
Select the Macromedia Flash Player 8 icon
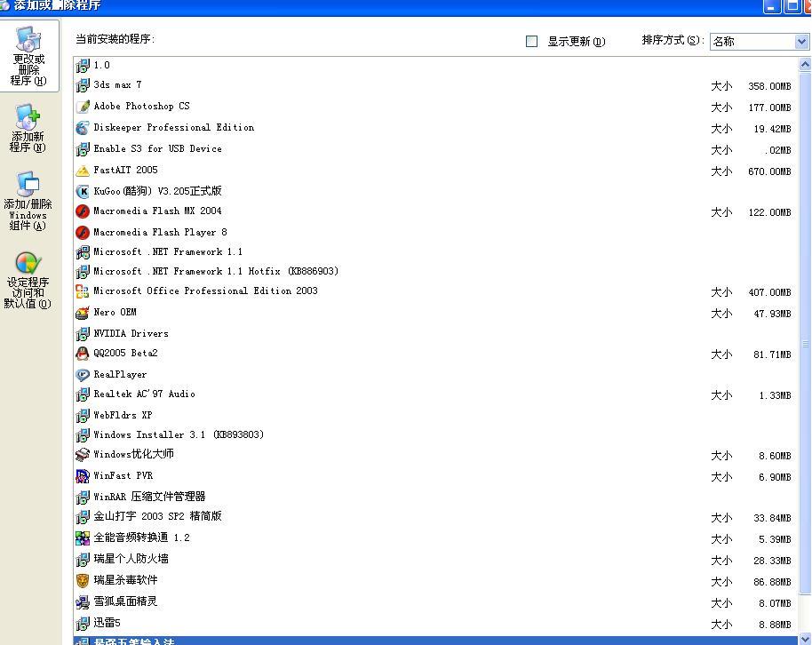pos(83,233)
